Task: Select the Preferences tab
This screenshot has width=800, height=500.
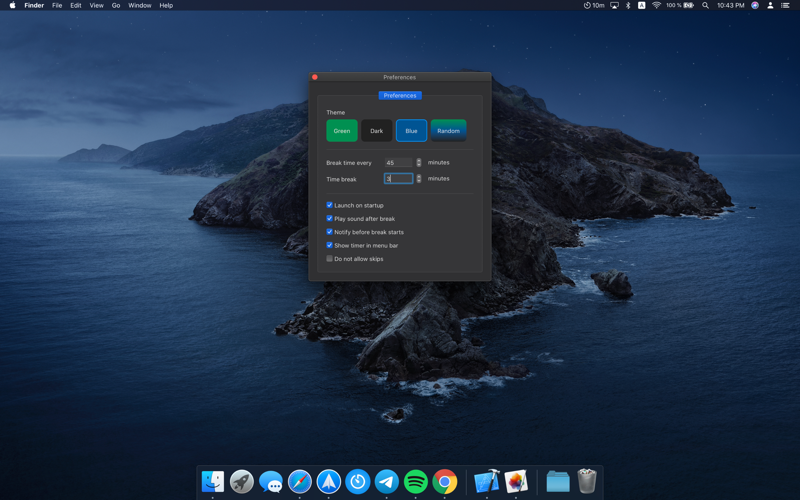Action: point(399,96)
